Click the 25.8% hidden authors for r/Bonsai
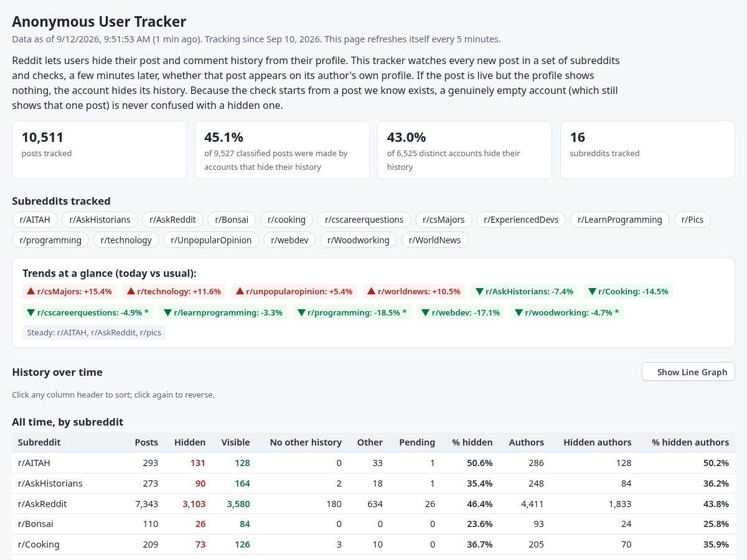The width and height of the screenshot is (747, 560). [716, 524]
